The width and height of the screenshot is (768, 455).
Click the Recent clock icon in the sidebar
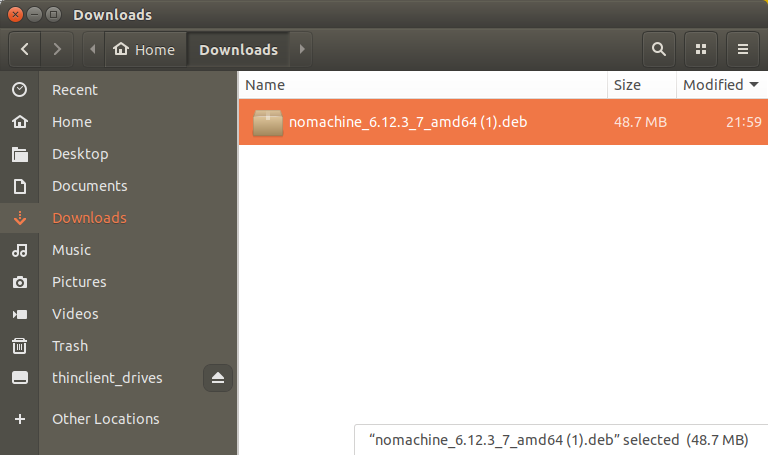[20, 90]
